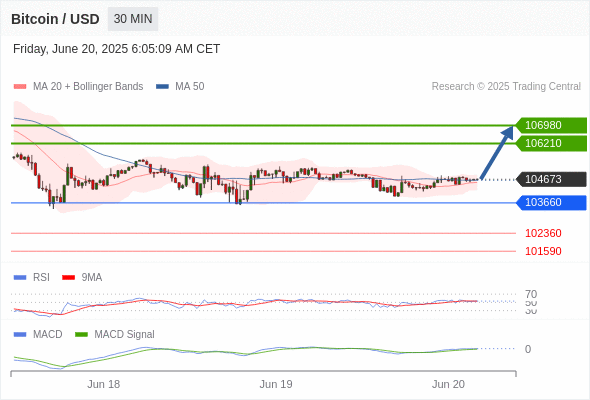Click the MACD Signal green legend swatch
Image resolution: width=590 pixels, height=400 pixels.
(x=81, y=334)
